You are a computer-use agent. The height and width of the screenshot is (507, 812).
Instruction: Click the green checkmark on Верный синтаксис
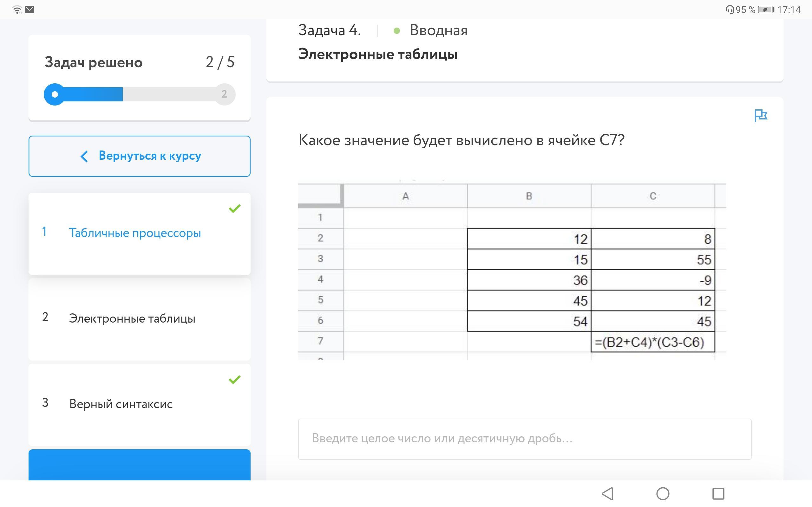234,380
